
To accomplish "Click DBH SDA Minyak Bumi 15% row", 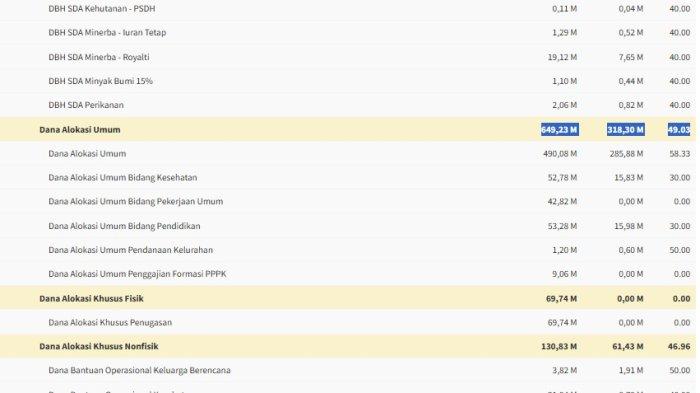I will pos(348,81).
